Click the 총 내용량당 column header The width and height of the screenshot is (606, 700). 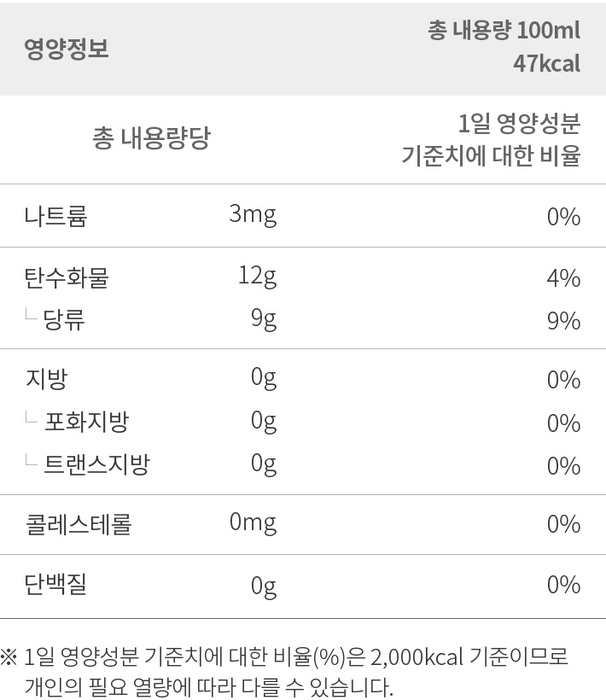[x=151, y=137]
